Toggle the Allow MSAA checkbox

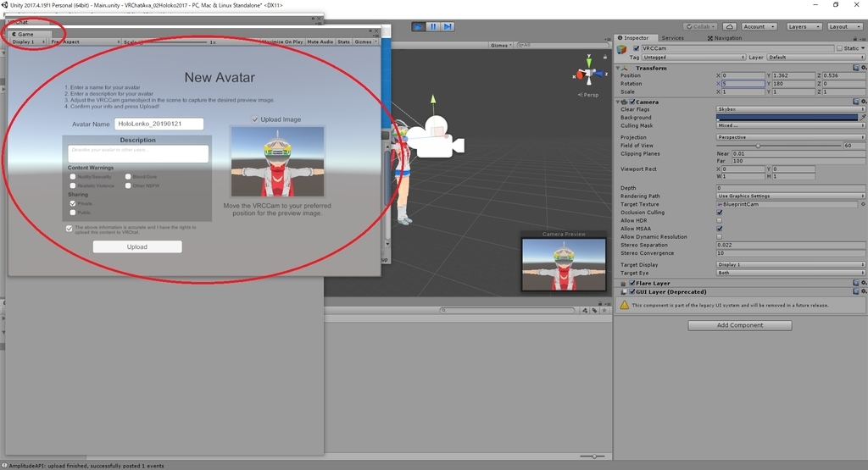pyautogui.click(x=719, y=229)
